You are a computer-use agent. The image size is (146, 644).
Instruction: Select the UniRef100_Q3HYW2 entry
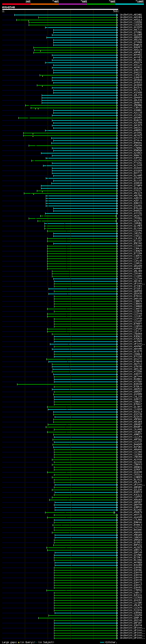(131, 567)
